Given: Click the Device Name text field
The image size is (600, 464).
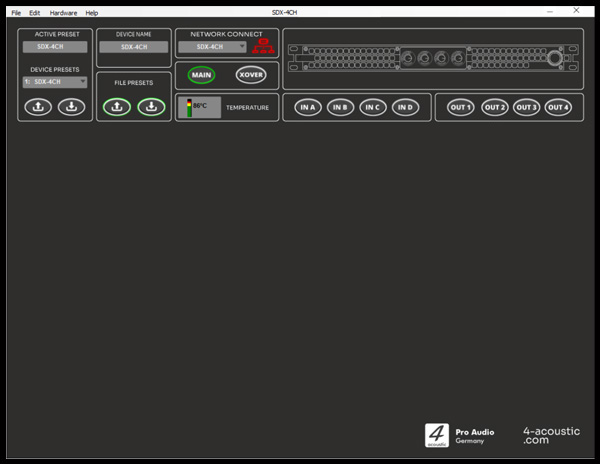Looking at the screenshot, I should point(134,47).
